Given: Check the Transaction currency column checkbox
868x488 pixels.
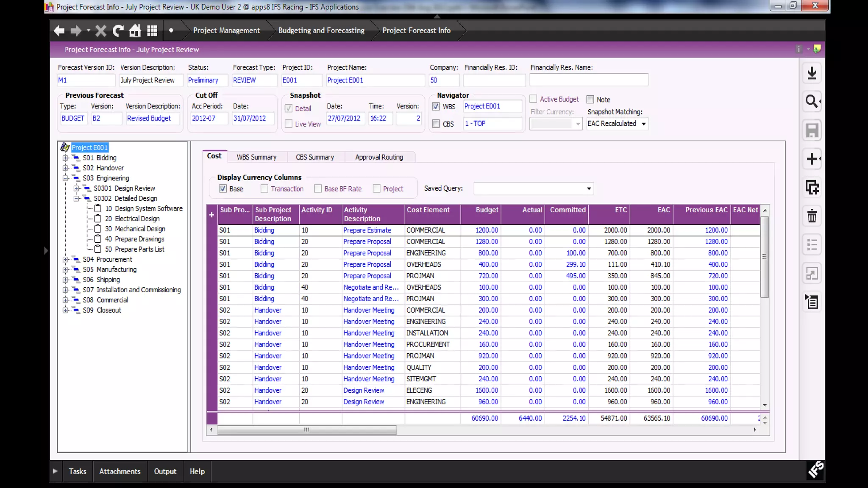Looking at the screenshot, I should pos(264,189).
